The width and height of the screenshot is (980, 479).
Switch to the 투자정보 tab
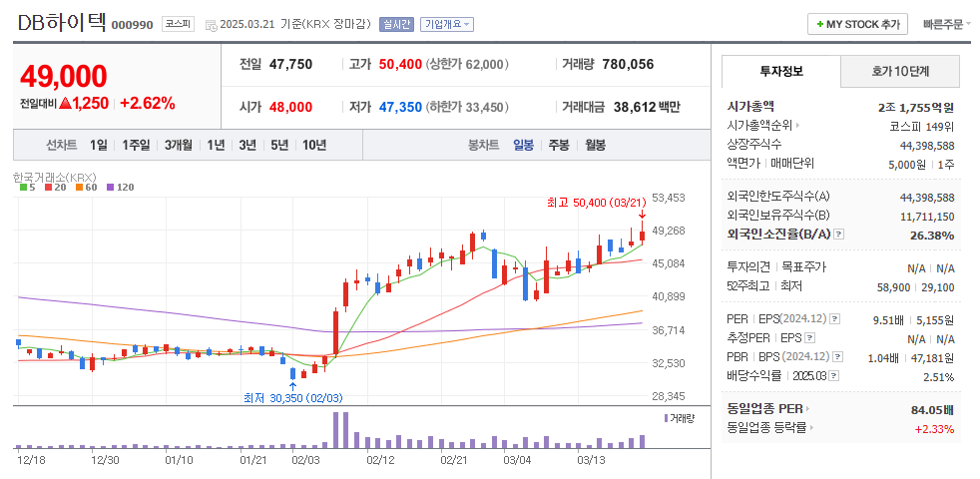[781, 71]
